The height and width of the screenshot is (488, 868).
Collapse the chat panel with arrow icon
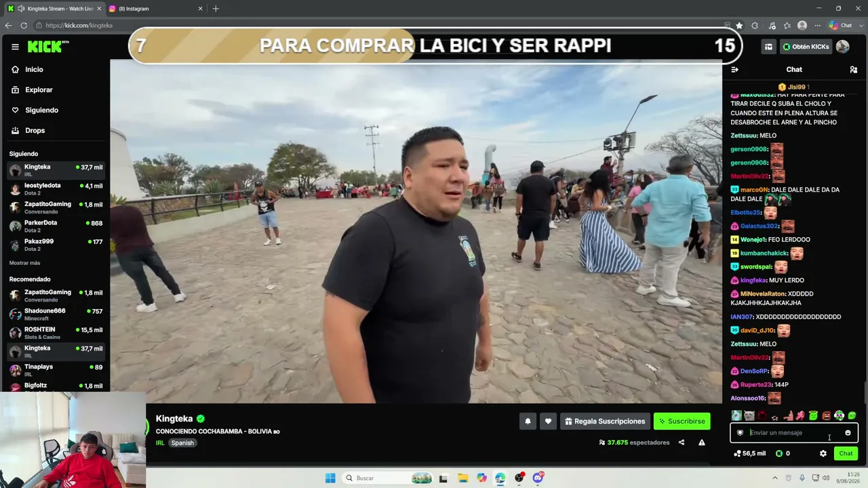(734, 69)
